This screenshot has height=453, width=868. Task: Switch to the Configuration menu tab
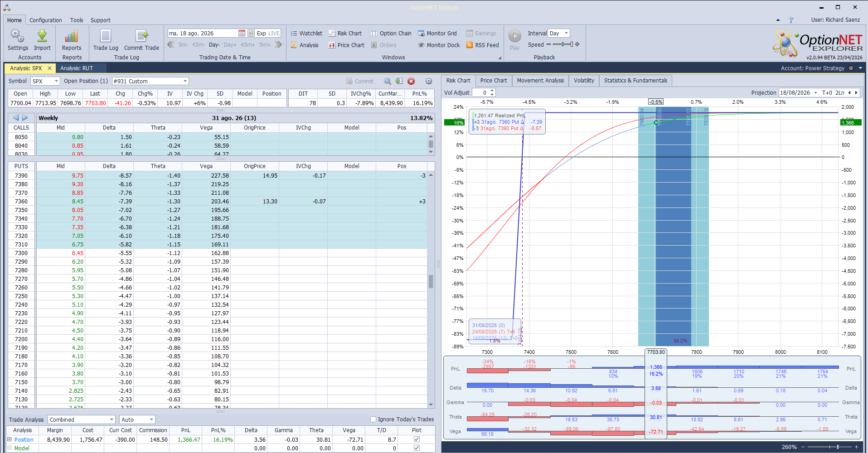click(x=45, y=20)
